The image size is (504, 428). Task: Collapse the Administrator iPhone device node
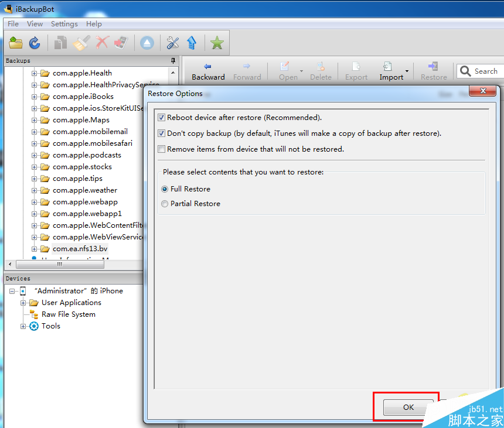pos(12,291)
